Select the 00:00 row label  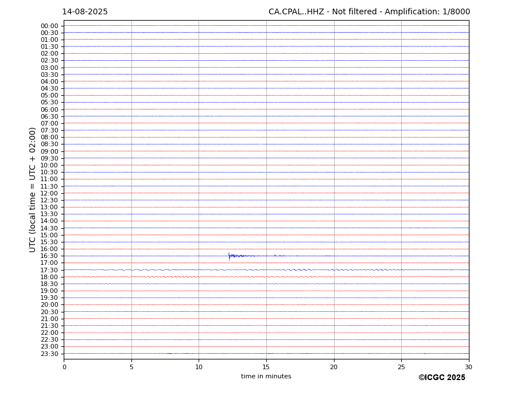(x=49, y=26)
